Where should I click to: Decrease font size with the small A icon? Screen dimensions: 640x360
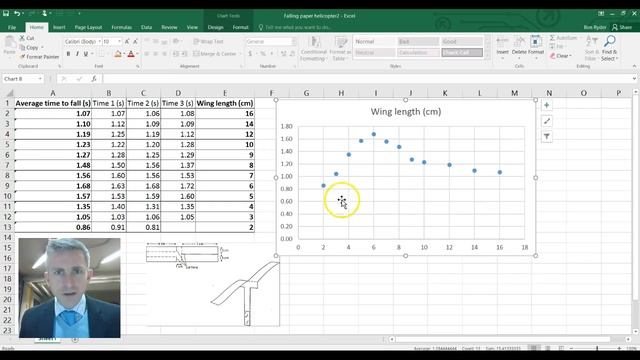click(135, 41)
